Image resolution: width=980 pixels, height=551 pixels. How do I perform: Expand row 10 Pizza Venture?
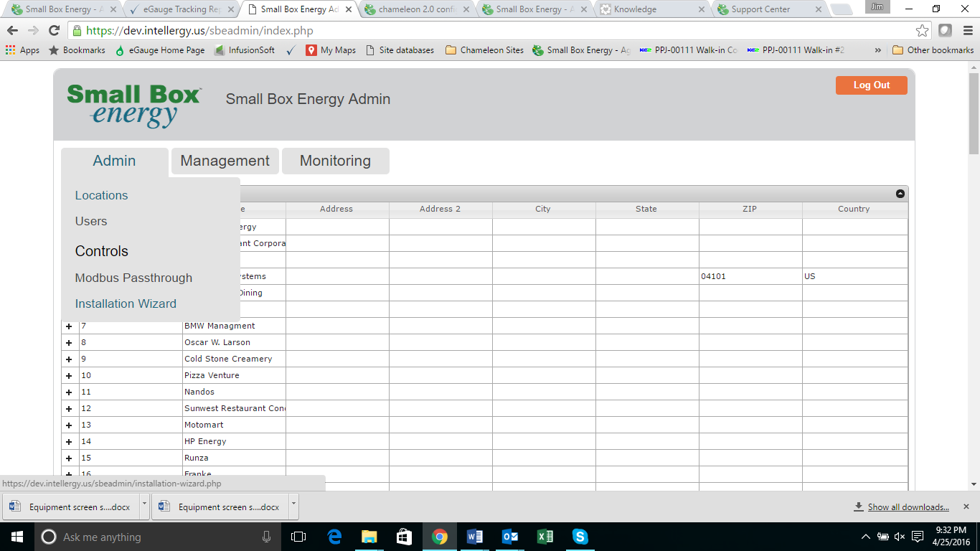tap(69, 376)
